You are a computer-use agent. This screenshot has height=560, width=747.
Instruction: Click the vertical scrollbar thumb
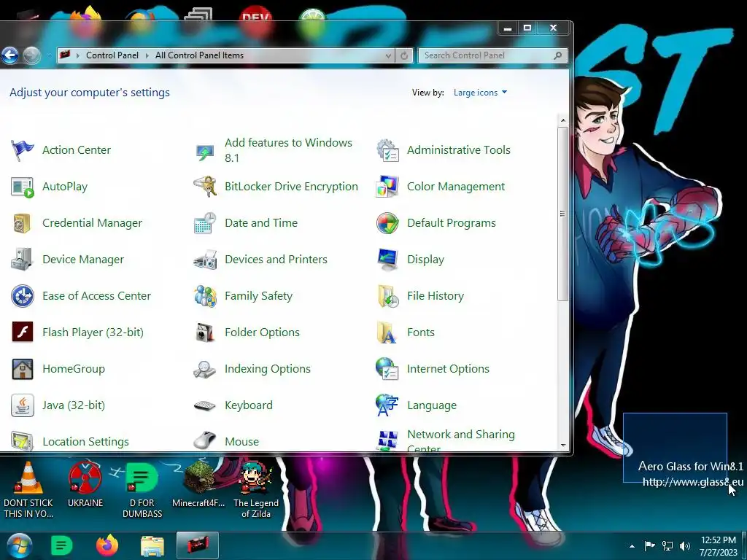(563, 214)
